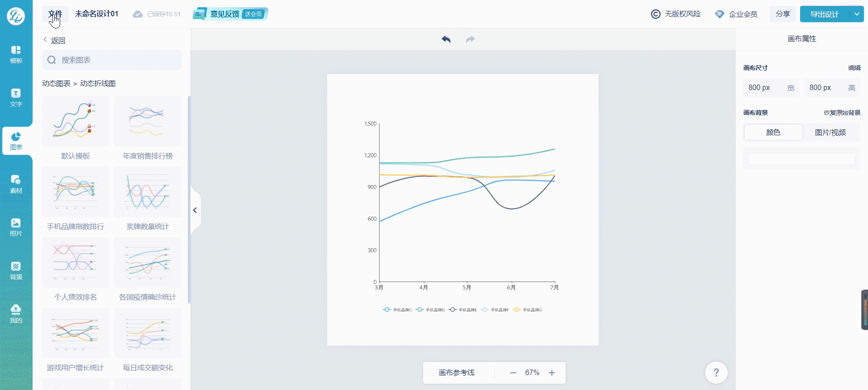This screenshot has width=868, height=390.
Task: Click the redo arrow
Action: (471, 39)
